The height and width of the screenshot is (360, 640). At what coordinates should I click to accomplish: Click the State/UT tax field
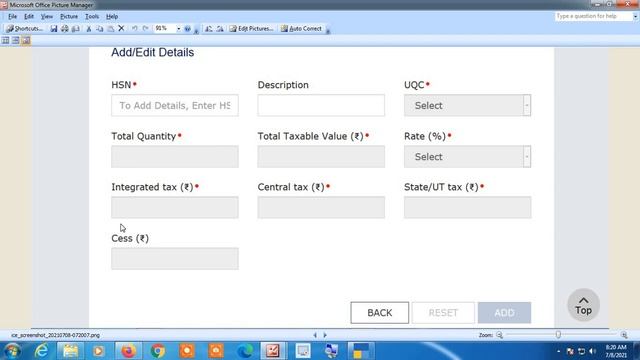pos(467,207)
